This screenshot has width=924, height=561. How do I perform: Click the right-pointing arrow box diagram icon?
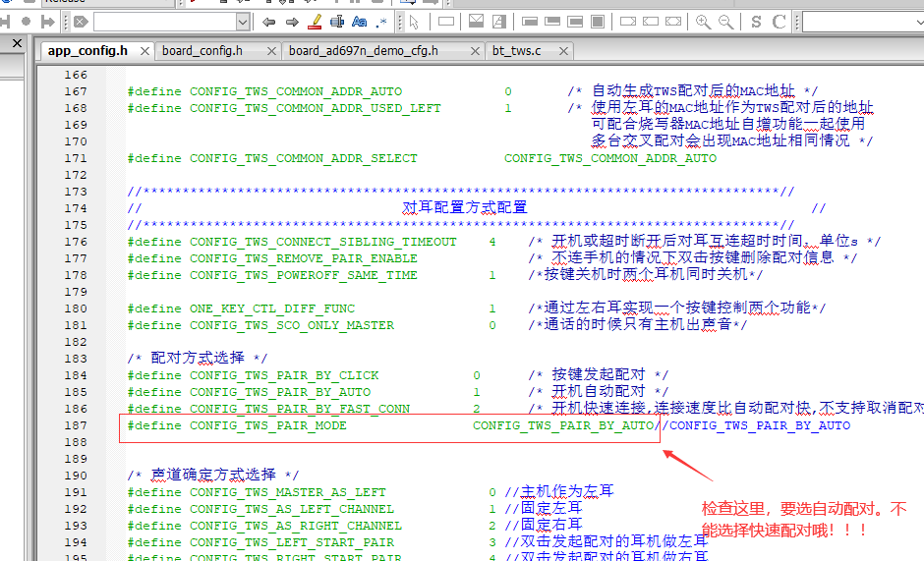[x=628, y=22]
